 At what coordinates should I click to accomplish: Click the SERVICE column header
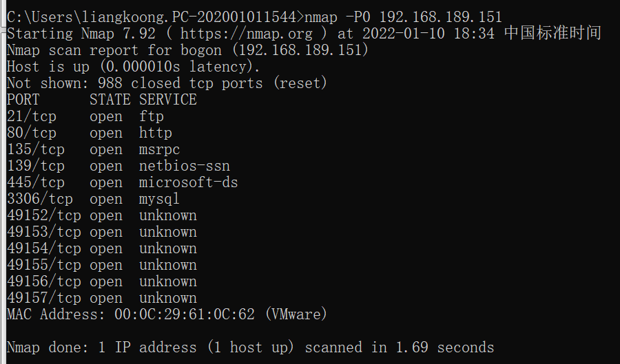coord(167,100)
